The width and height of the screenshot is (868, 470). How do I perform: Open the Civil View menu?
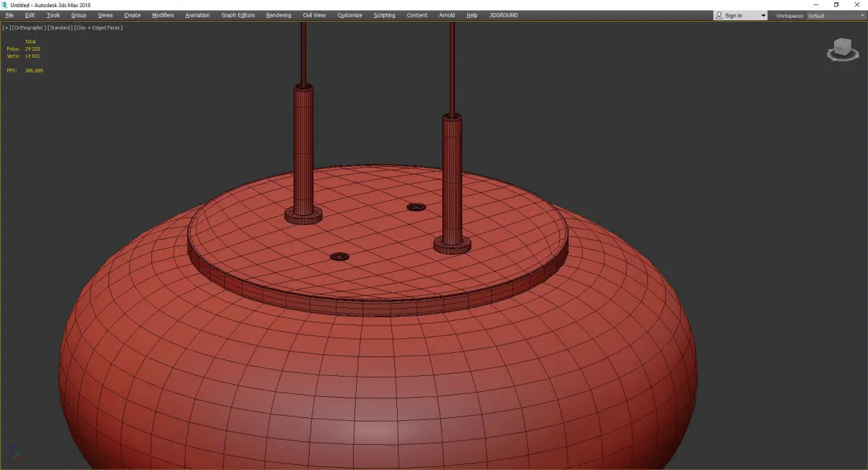pyautogui.click(x=314, y=15)
